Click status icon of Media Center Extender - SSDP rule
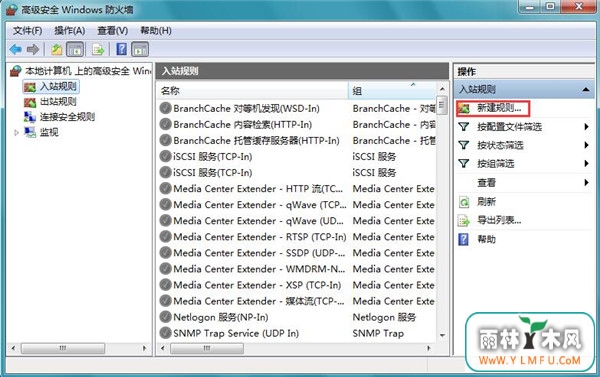600x377 pixels. 165,253
